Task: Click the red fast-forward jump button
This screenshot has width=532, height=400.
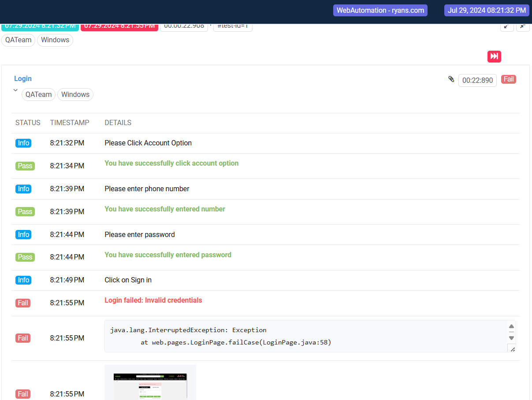Action: pos(494,56)
